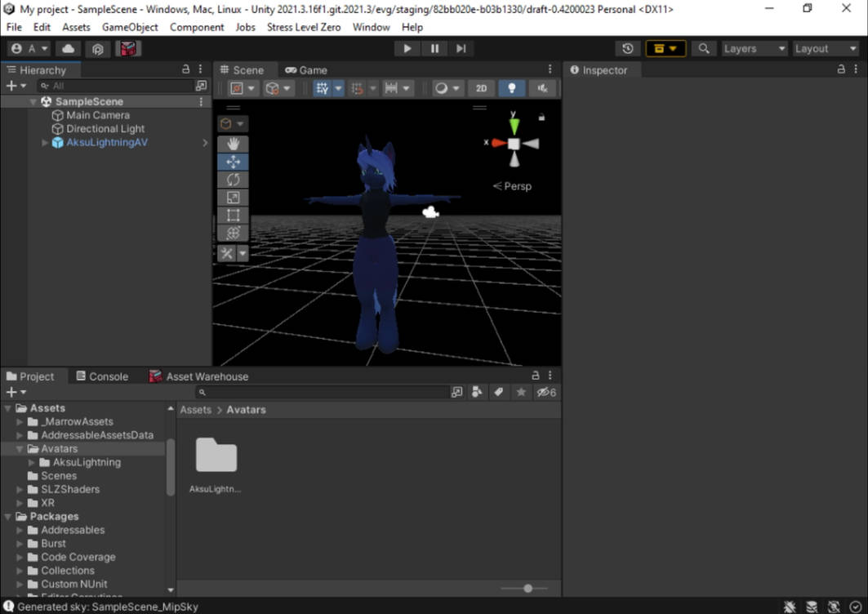Select Directional Light in Hierarchy
The width and height of the screenshot is (868, 614).
105,128
